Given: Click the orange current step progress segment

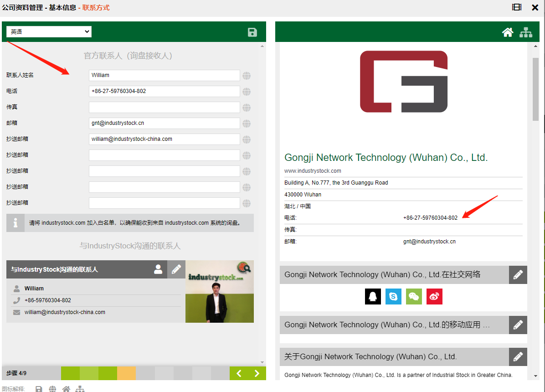Looking at the screenshot, I should 126,373.
